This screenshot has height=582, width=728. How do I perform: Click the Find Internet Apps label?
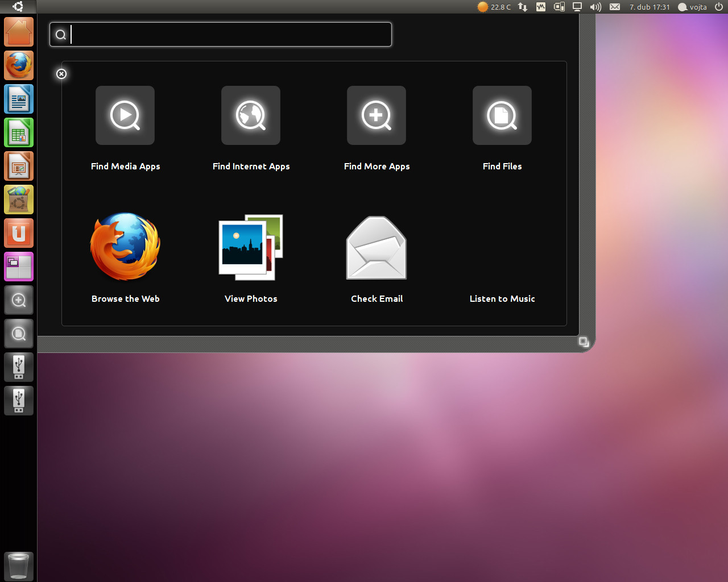tap(251, 167)
